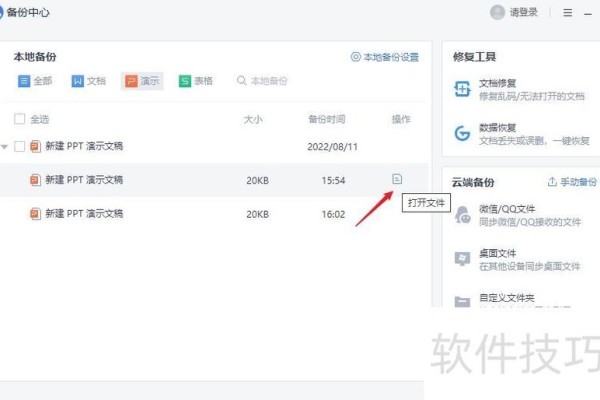Minimize the 备份中心 window
Viewport: 600px width, 400px height.
pos(588,14)
